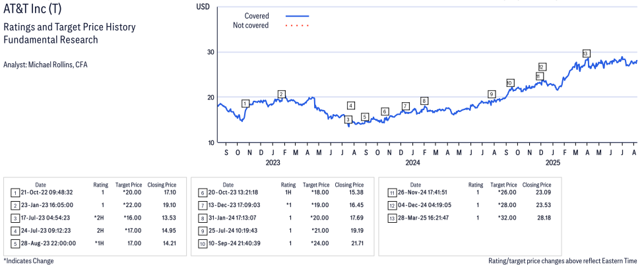The height and width of the screenshot is (265, 644).
Task: Click date 23-Jan-23 16:05:00
Action: (46, 205)
